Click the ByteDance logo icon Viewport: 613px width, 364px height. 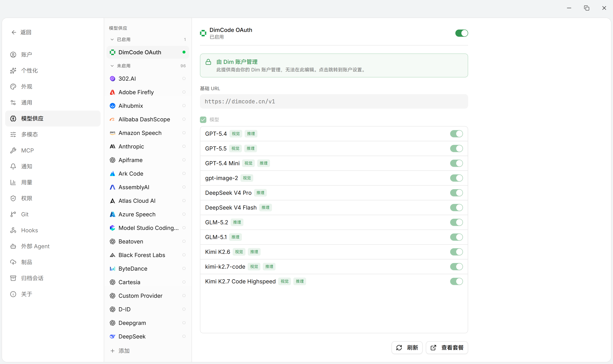[x=113, y=269]
